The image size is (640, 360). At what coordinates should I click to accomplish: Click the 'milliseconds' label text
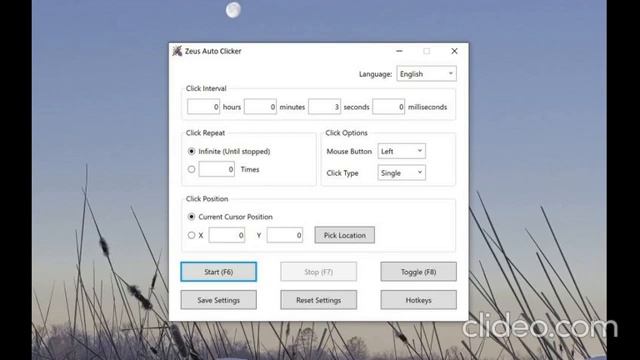click(x=427, y=107)
